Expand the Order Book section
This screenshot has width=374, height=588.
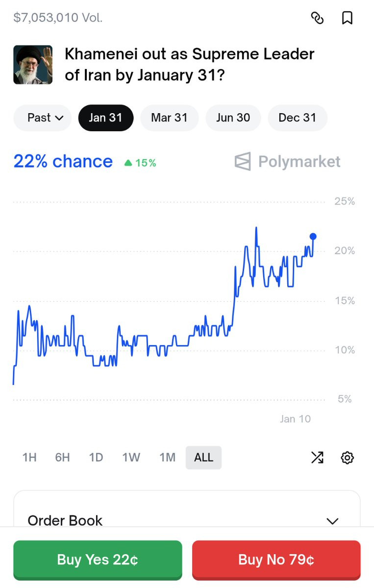point(332,520)
